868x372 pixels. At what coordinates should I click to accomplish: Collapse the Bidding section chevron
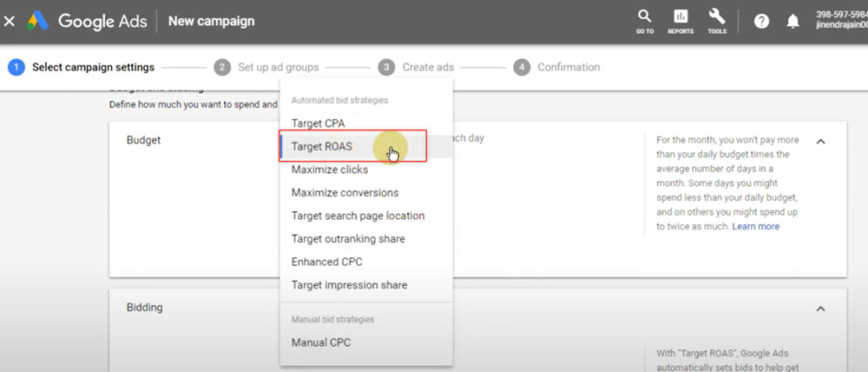pyautogui.click(x=821, y=309)
